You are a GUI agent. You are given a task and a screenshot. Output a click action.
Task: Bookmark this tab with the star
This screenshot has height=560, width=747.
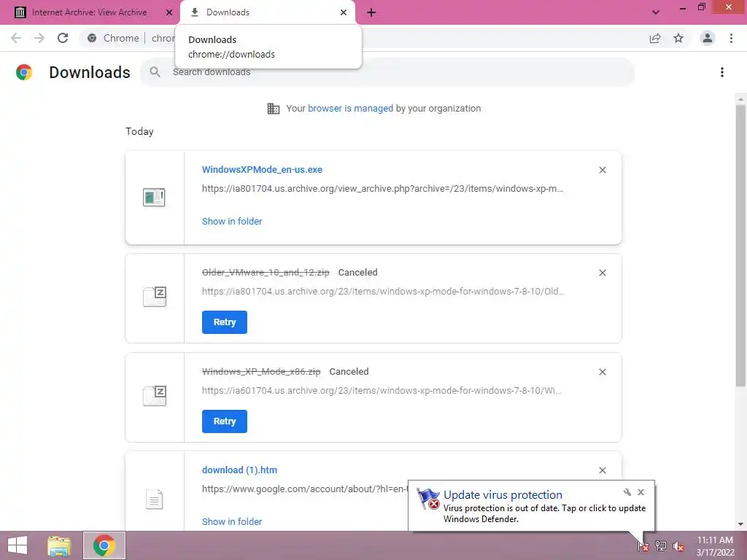coord(678,38)
